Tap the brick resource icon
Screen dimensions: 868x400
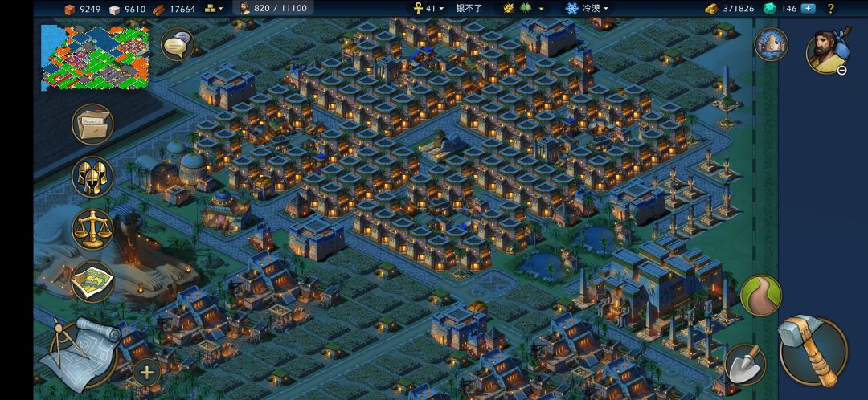[70, 9]
